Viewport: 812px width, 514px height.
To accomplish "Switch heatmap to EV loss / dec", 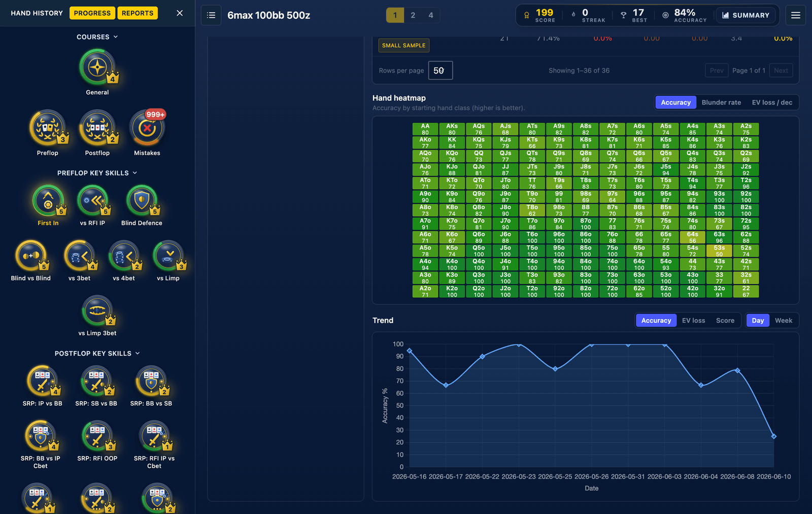I will [772, 102].
